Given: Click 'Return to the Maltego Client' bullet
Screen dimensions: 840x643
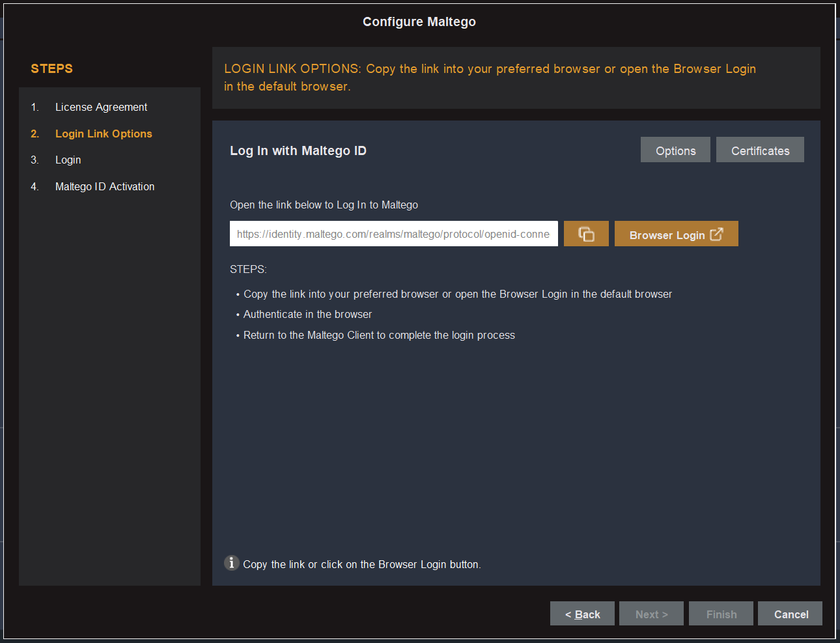Looking at the screenshot, I should coord(379,335).
